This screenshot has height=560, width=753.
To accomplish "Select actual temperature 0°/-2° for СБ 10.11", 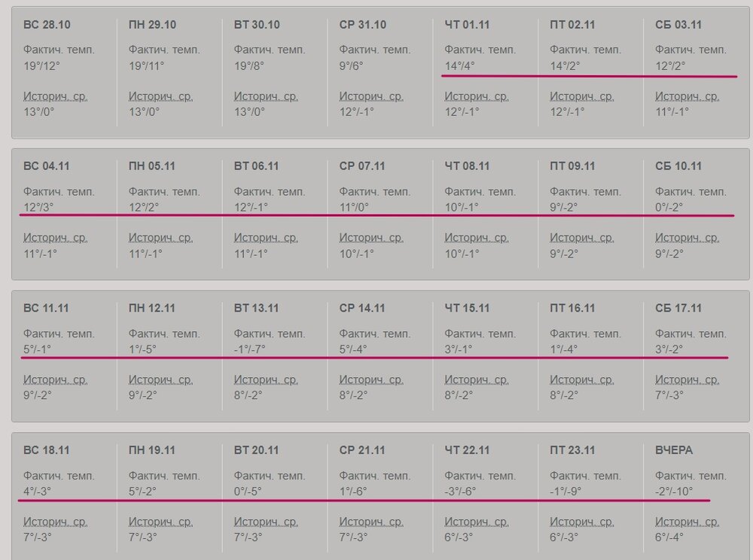I will point(669,207).
